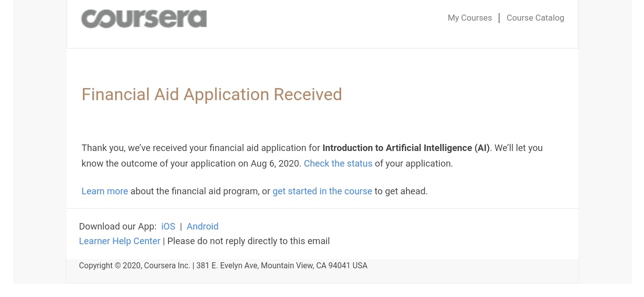The image size is (644, 297).
Task: Click the separator between iOS and Android
Action: tap(181, 227)
